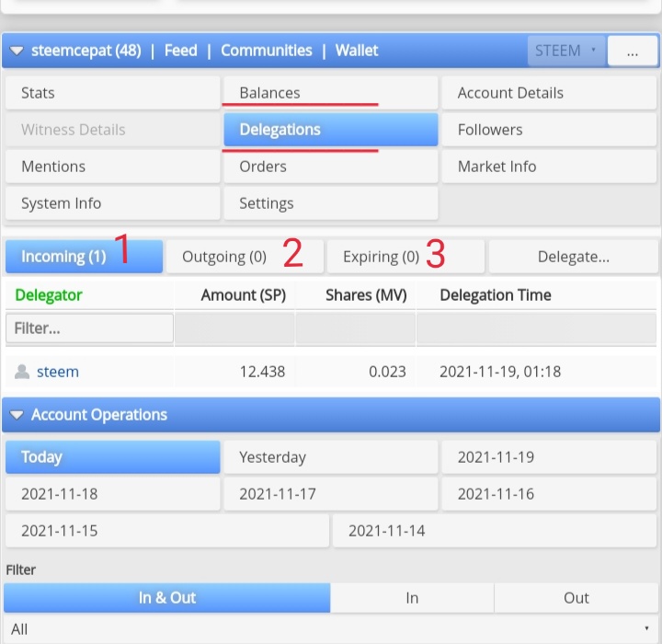Sort by Shares (MV) column header
Viewport: 662px width, 644px height.
[x=366, y=295]
